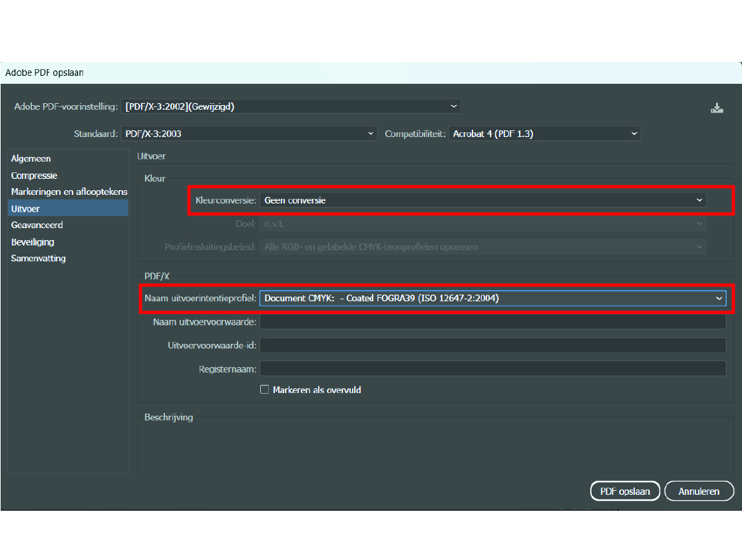Enable the Markeren als overvuld checkbox
The height and width of the screenshot is (560, 742).
pos(264,390)
